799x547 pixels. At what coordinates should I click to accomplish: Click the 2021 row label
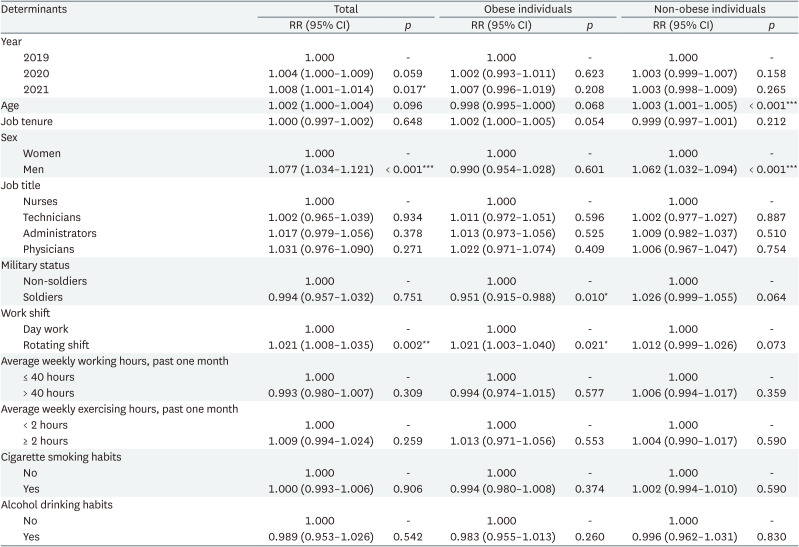(x=36, y=87)
